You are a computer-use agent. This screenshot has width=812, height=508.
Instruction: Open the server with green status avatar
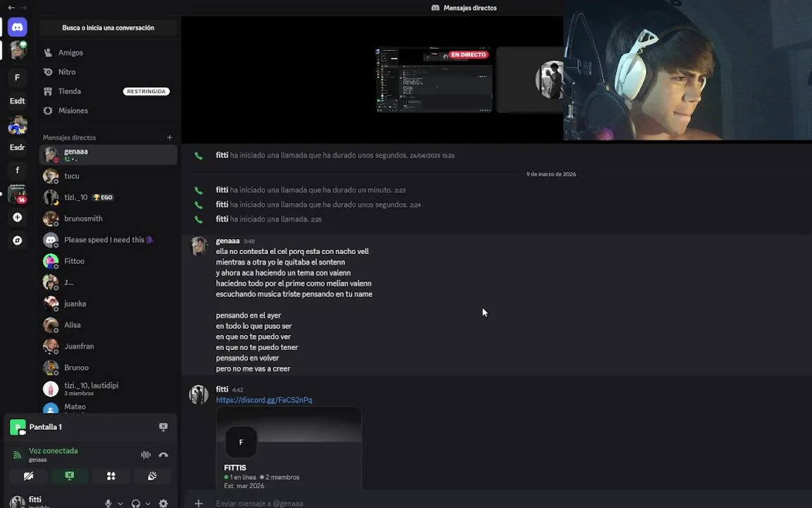point(18,50)
